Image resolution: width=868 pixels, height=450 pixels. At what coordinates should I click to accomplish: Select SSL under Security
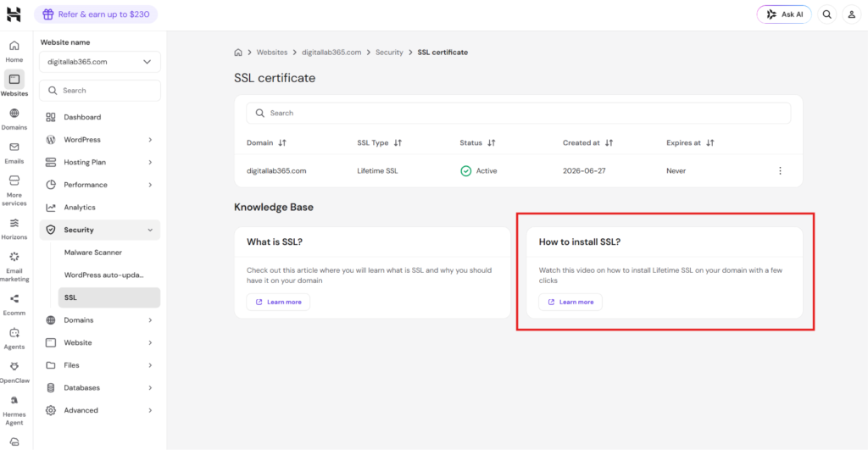pos(109,297)
